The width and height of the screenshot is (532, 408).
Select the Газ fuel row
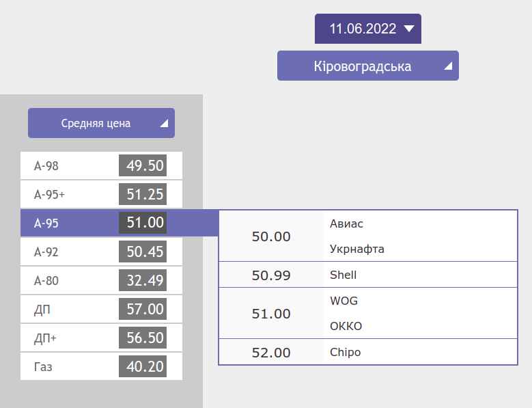point(101,367)
